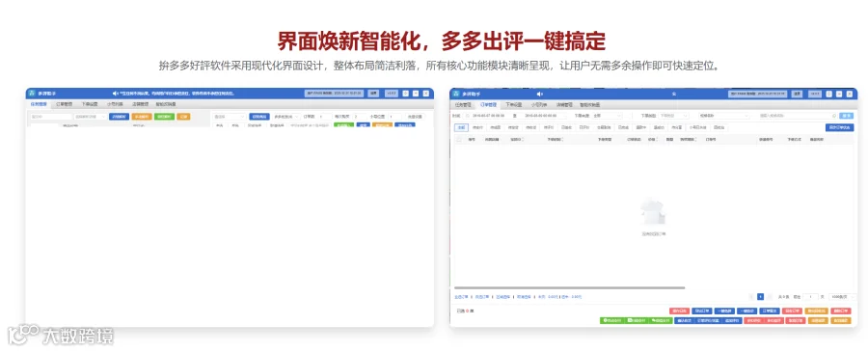Click the horizontal scrollbar under the order table

point(569,287)
